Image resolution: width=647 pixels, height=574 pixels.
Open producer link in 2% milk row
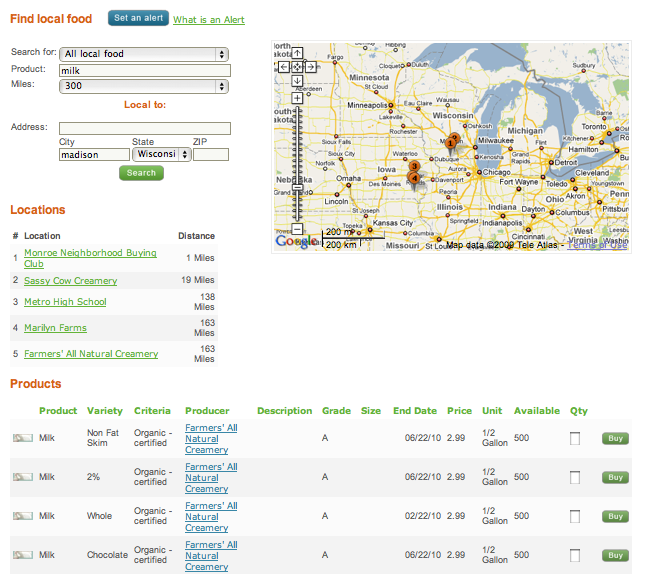pos(211,477)
